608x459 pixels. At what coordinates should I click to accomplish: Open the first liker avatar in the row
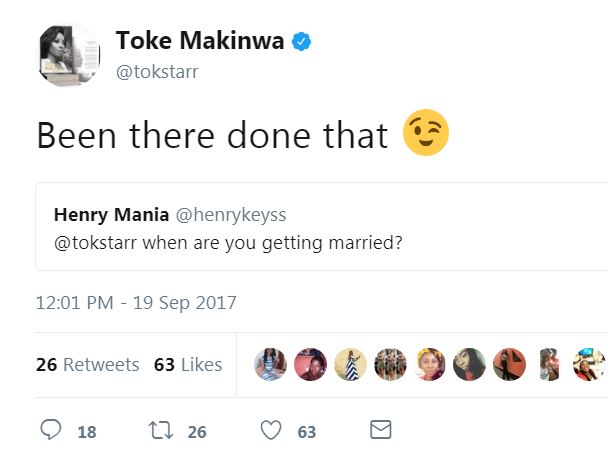coord(270,365)
